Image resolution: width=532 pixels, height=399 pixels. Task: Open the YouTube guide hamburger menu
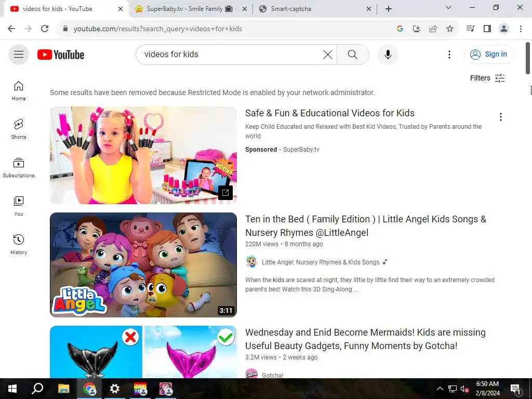coord(19,54)
